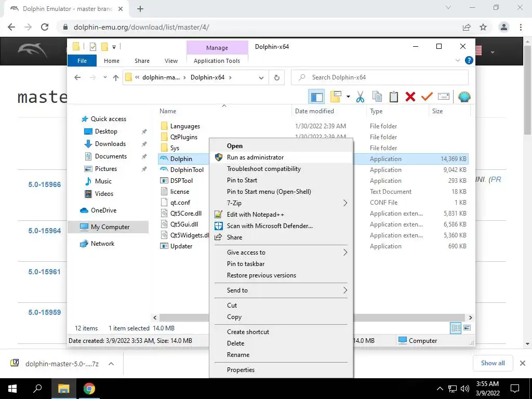Click the orange checkmark Properties toolbar icon
This screenshot has height=399, width=532.
[x=427, y=97]
